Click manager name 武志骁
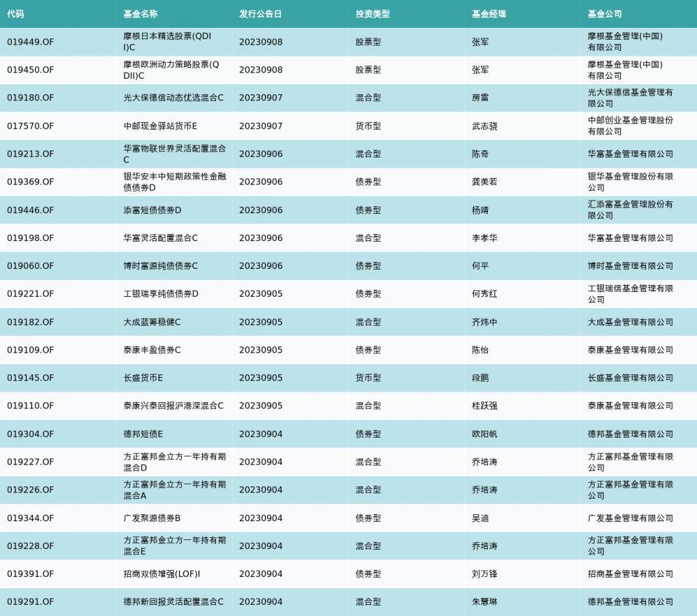The height and width of the screenshot is (616, 697). pyautogui.click(x=484, y=125)
